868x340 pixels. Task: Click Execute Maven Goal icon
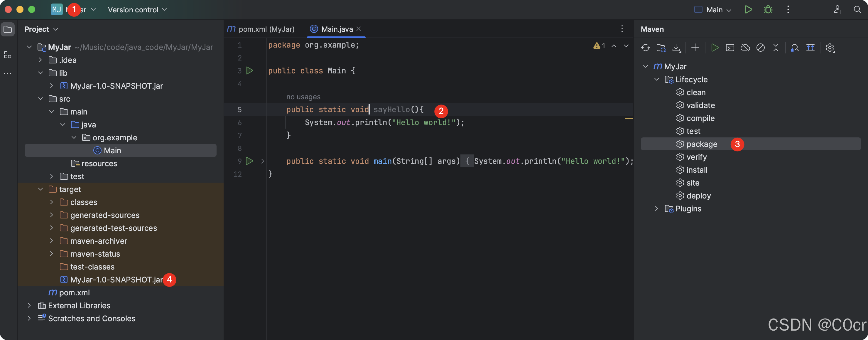[x=730, y=48]
